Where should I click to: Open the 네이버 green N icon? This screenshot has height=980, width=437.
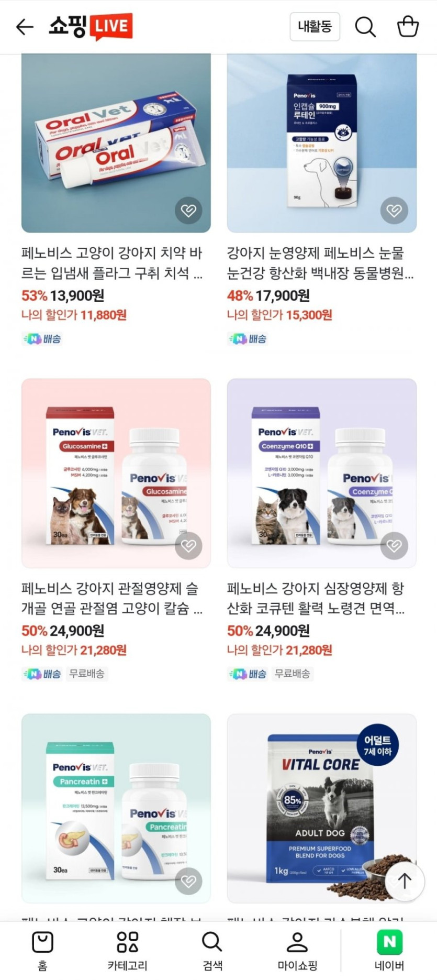[x=389, y=942]
